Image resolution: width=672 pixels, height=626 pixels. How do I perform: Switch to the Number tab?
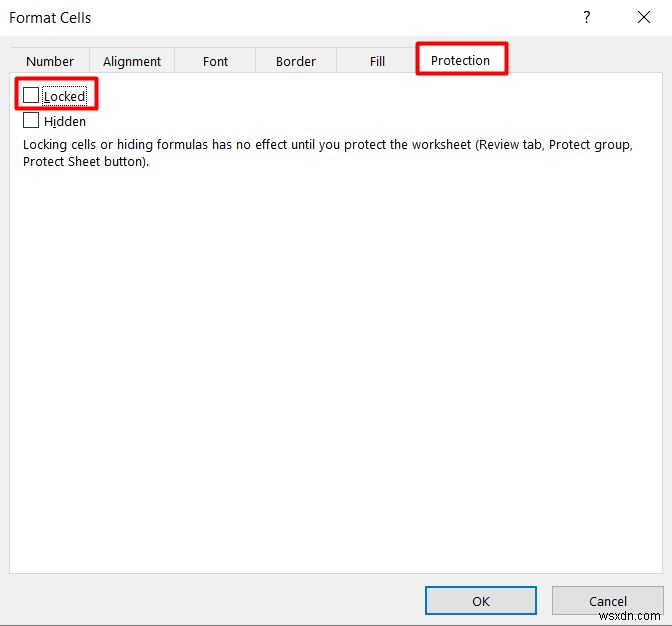pyautogui.click(x=50, y=61)
